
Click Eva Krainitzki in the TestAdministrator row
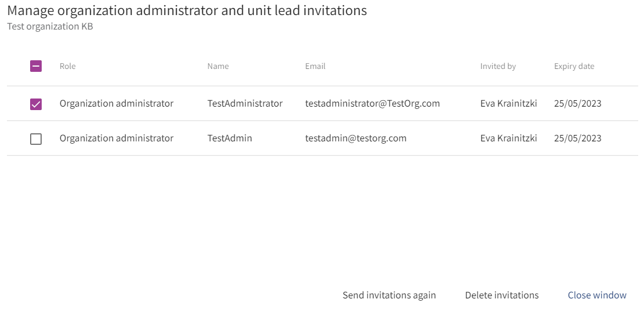(x=508, y=104)
